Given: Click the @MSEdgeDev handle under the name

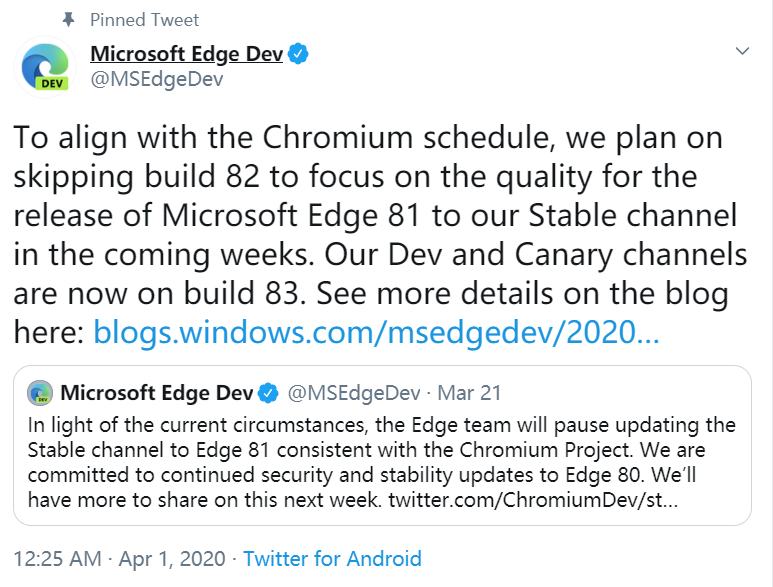Looking at the screenshot, I should tap(157, 79).
